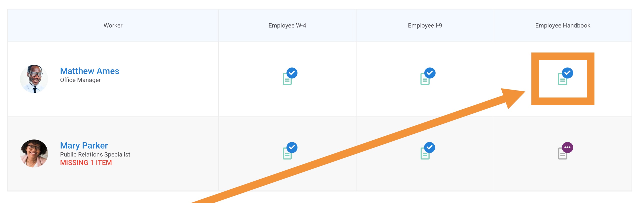
Task: Open Mary Parker's worker profile link
Action: click(84, 145)
